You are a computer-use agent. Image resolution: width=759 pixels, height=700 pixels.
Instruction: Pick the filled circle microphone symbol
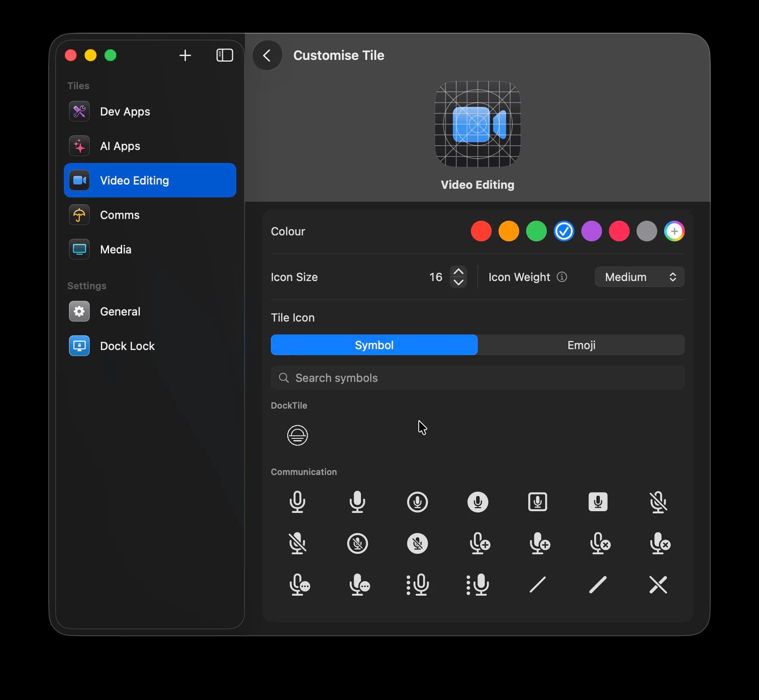tap(478, 502)
